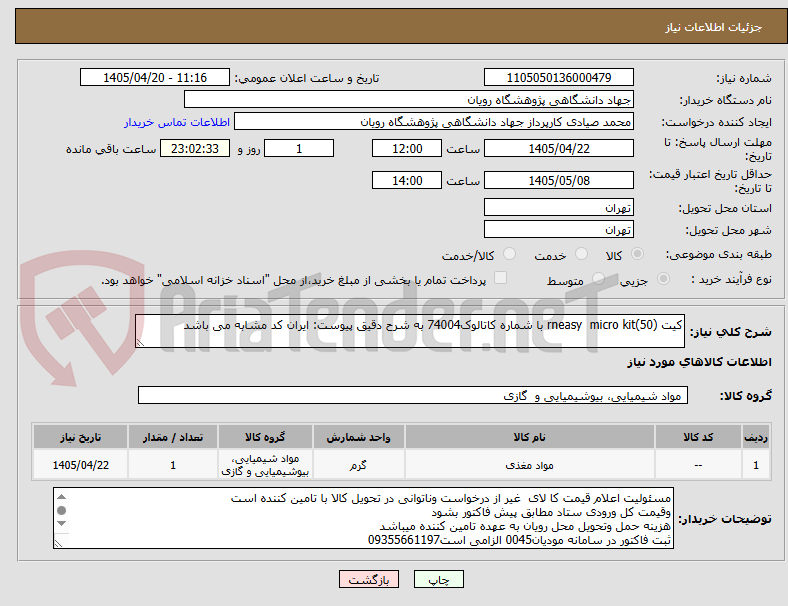Click the table cell date 1405/04/22
Viewport: 788px width, 606px height.
[x=80, y=465]
